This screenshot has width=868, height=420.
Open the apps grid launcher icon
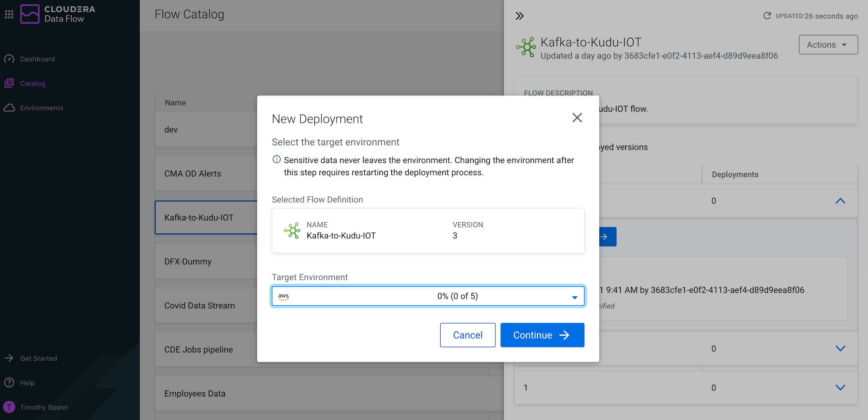(x=9, y=14)
